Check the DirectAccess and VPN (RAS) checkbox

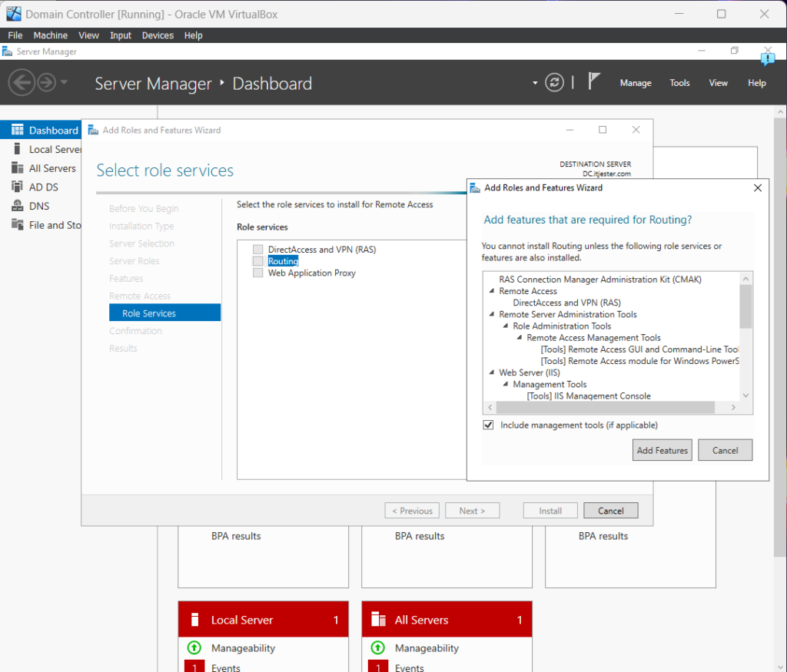pos(258,250)
